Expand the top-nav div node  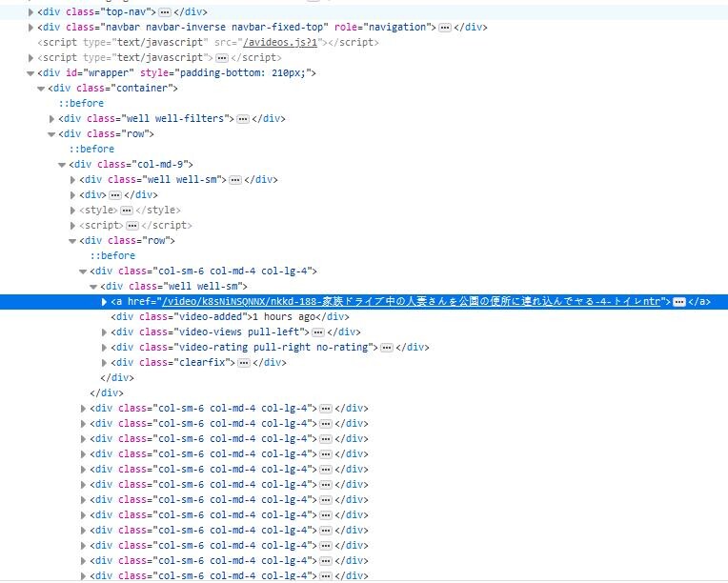pyautogui.click(x=31, y=11)
